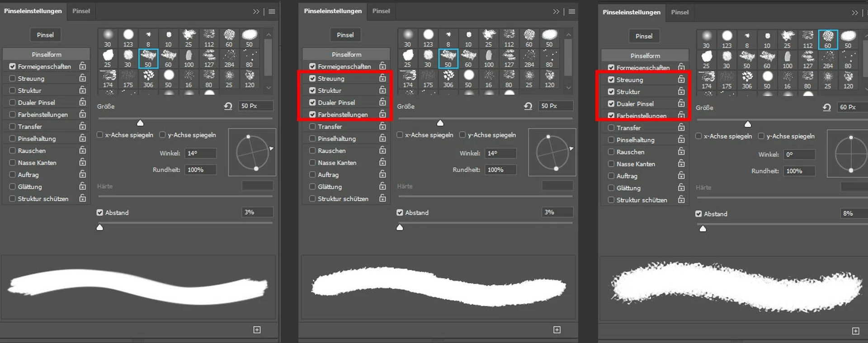Click lock icon beside Dualer Pinsel in middle panel
Viewport: 868px width, 343px height.
point(382,102)
